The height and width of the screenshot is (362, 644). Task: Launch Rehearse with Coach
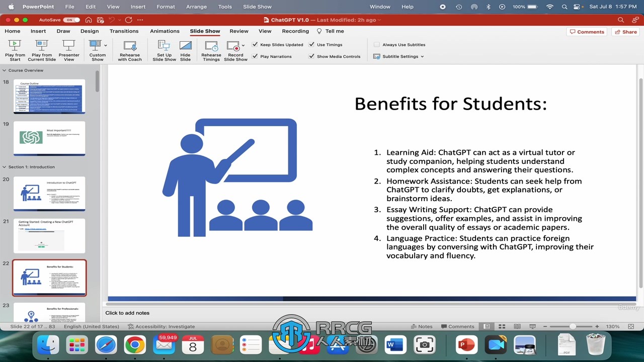[x=130, y=51]
